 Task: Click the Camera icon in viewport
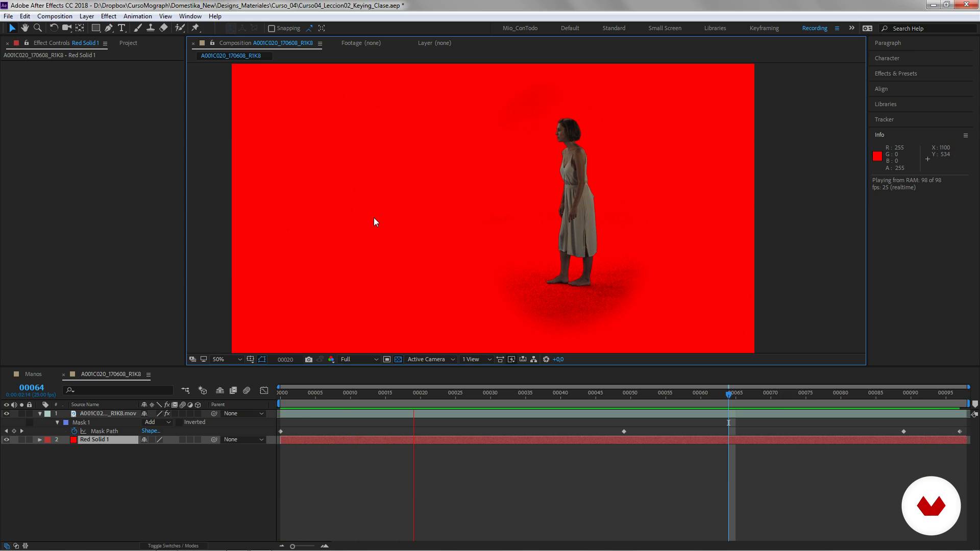308,359
